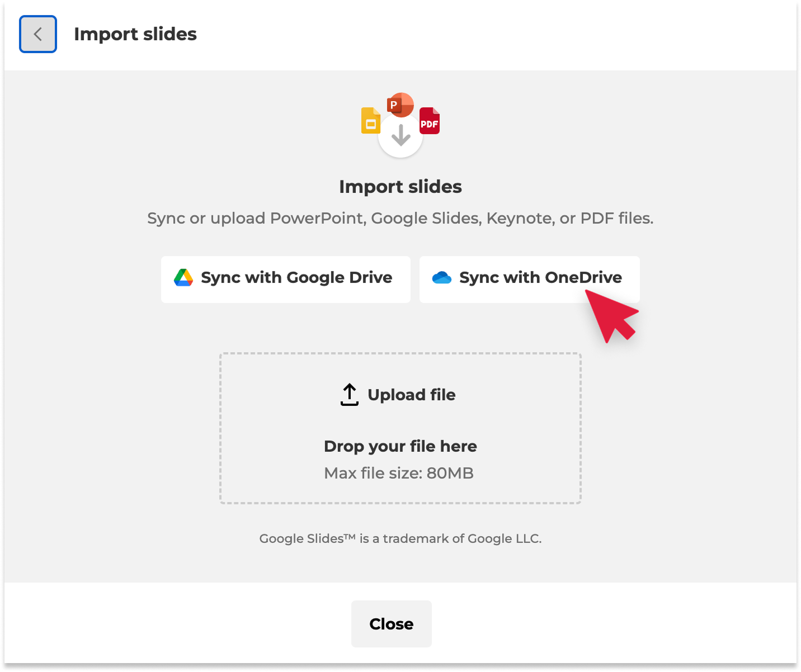The height and width of the screenshot is (672, 801).
Task: Click the Google Slides trademark notice
Action: click(400, 538)
